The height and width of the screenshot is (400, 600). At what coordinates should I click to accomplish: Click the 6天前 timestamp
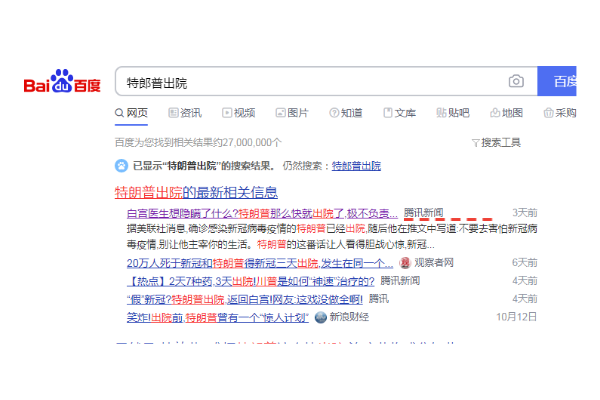point(525,263)
